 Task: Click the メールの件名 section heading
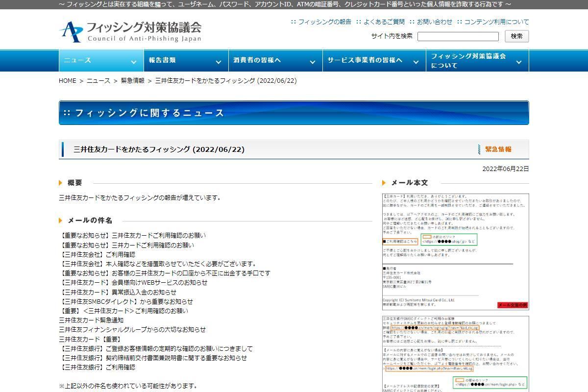pyautogui.click(x=90, y=220)
